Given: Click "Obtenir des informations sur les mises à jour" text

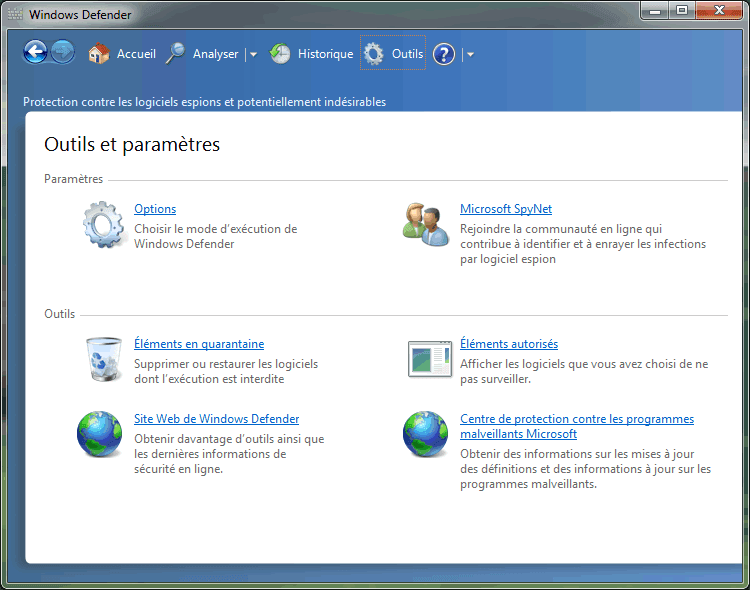Looking at the screenshot, I should [585, 469].
